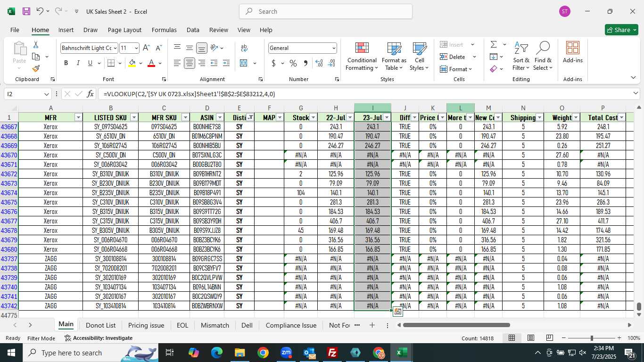Image resolution: width=644 pixels, height=362 pixels.
Task: Expand Conditional Formatting menu
Action: pos(362,56)
